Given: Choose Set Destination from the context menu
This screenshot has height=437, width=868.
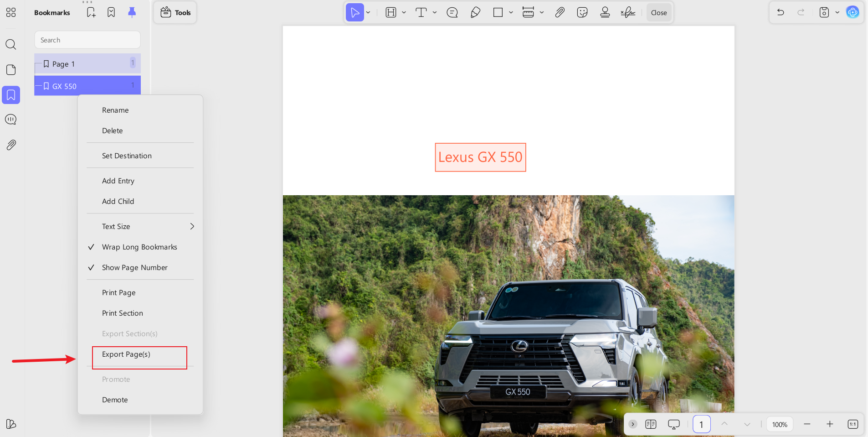Looking at the screenshot, I should [x=127, y=156].
